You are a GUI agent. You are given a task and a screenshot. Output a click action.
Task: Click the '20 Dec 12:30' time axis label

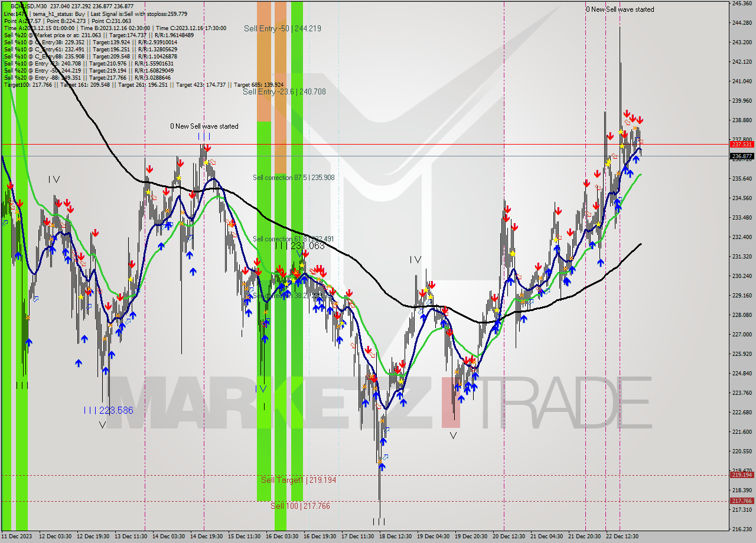tap(509, 537)
